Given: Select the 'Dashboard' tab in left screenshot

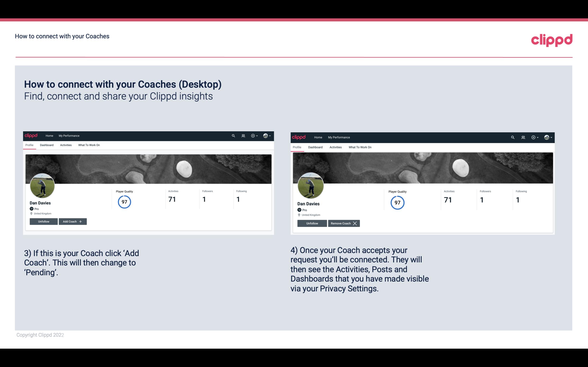Looking at the screenshot, I should click(x=47, y=145).
